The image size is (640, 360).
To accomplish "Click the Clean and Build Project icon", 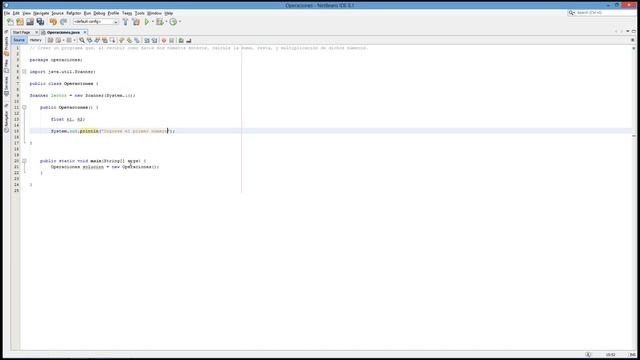I will click(x=136, y=22).
